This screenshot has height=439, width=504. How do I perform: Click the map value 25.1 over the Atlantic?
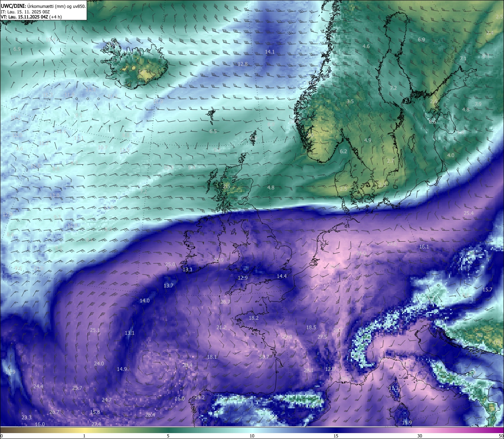[x=95, y=330]
